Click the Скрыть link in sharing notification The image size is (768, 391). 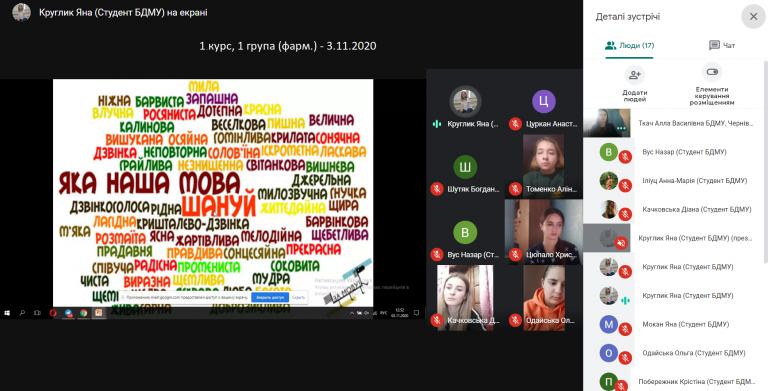[x=298, y=297]
